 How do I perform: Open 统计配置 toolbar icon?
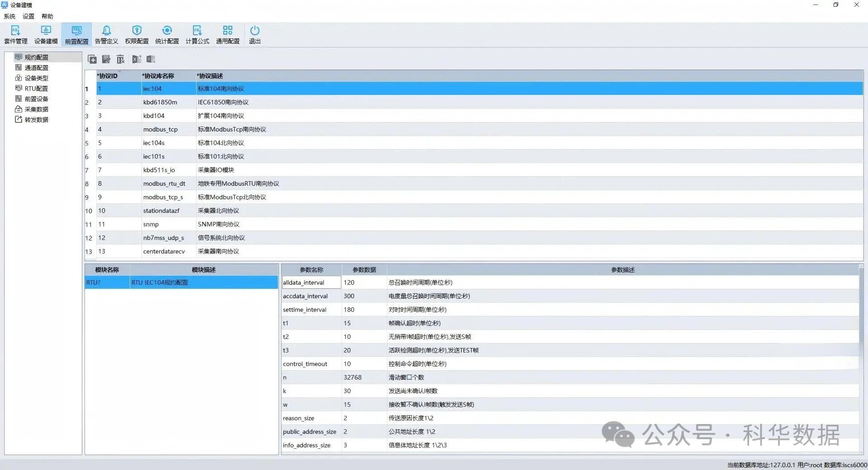(167, 34)
